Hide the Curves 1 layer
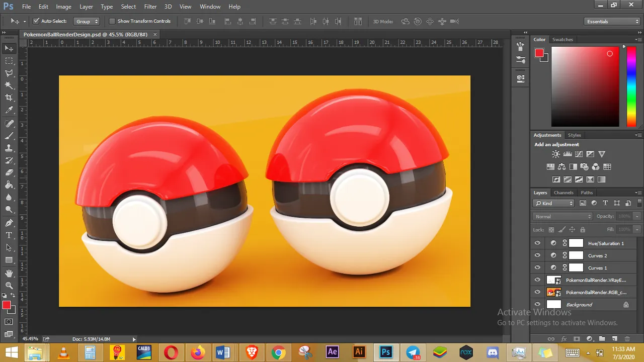 point(537,268)
